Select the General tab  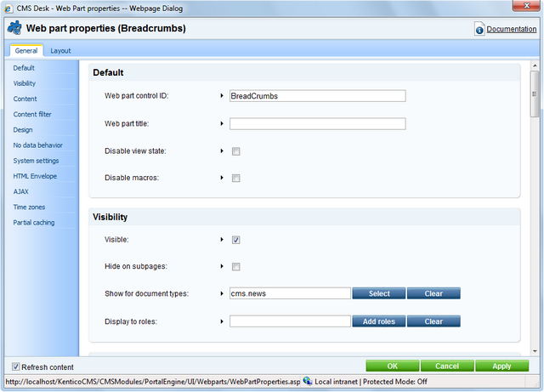point(25,51)
